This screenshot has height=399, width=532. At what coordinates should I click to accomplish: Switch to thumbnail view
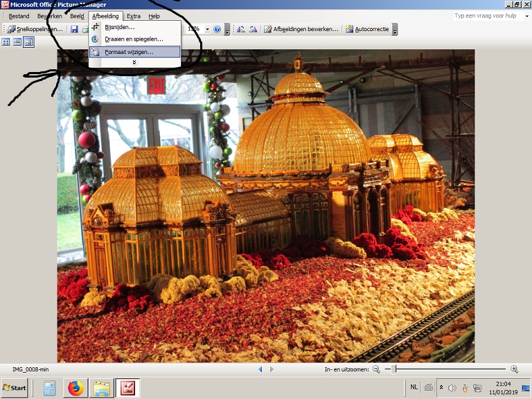click(6, 42)
